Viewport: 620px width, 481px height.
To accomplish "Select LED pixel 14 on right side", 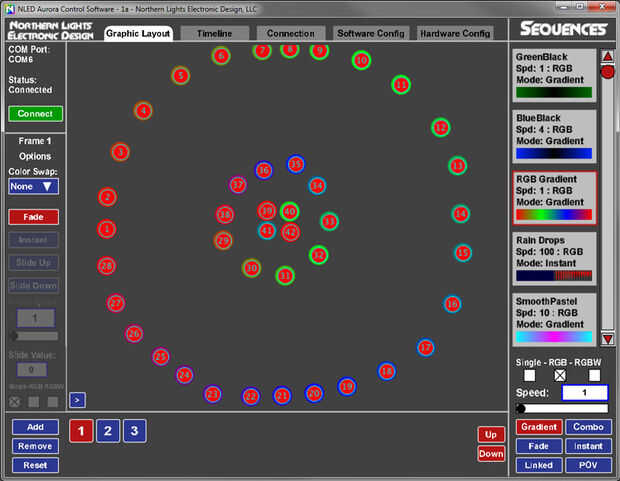I will (x=461, y=214).
